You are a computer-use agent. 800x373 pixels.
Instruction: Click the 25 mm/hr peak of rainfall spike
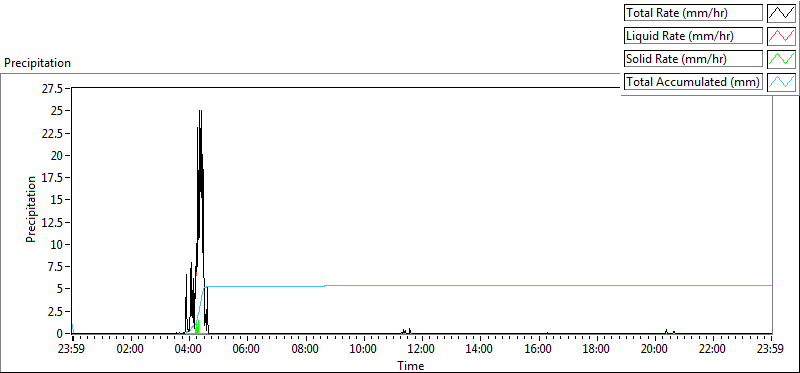(x=200, y=111)
